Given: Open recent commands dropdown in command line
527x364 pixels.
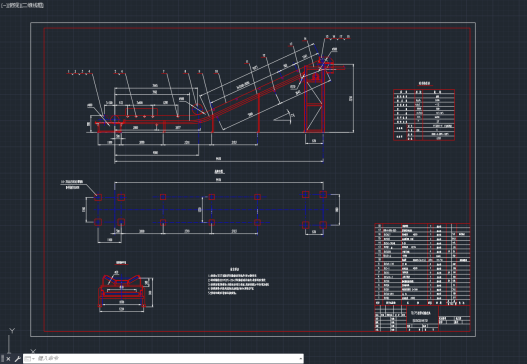Looking at the screenshot, I should [x=29, y=359].
